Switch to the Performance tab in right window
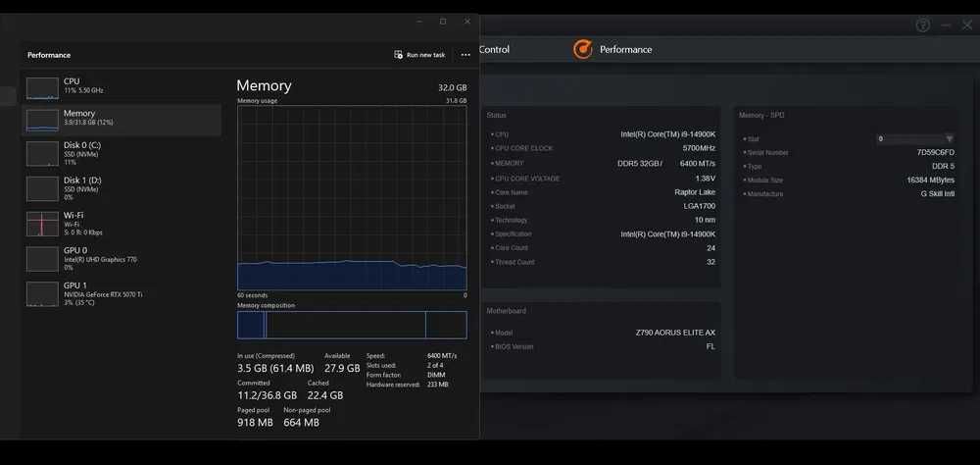The image size is (980, 465). pyautogui.click(x=625, y=49)
